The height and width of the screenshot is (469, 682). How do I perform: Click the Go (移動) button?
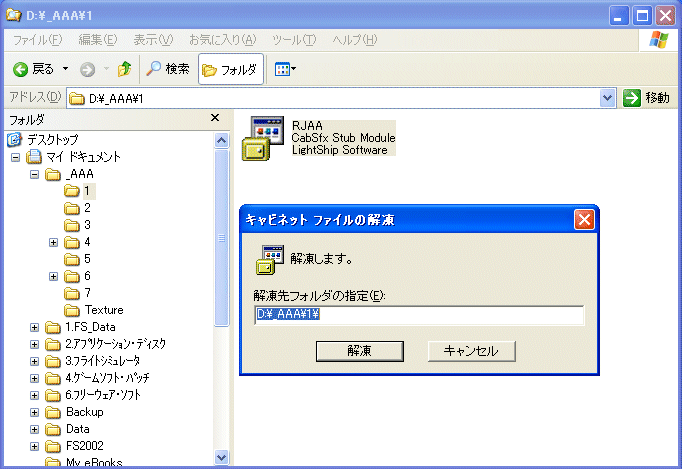click(646, 98)
